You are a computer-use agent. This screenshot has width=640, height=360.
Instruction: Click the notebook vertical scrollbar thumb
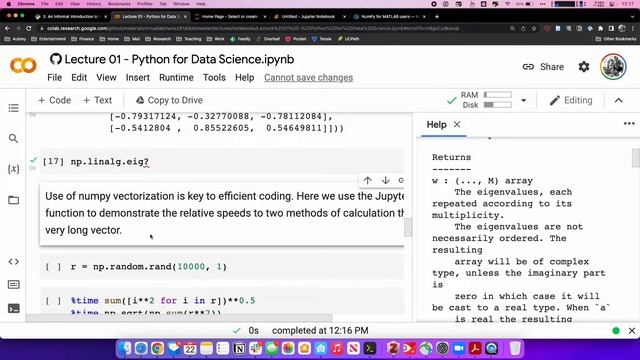408,227
